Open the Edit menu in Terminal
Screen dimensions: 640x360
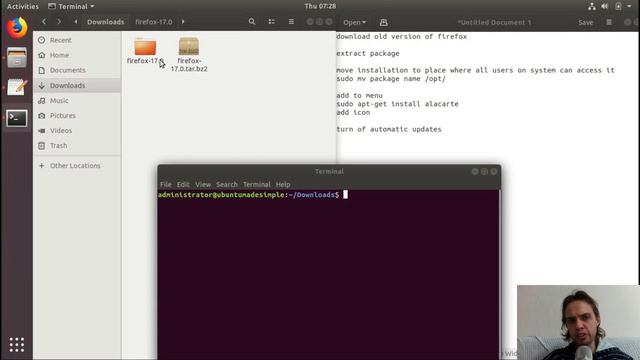pos(183,184)
